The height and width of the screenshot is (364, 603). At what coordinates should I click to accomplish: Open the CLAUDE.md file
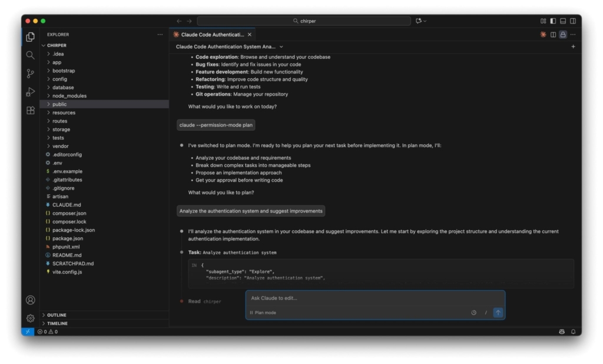(104, 205)
